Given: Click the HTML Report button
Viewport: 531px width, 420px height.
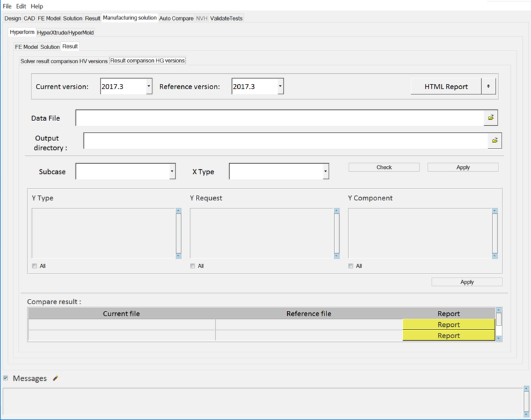Looking at the screenshot, I should point(446,87).
